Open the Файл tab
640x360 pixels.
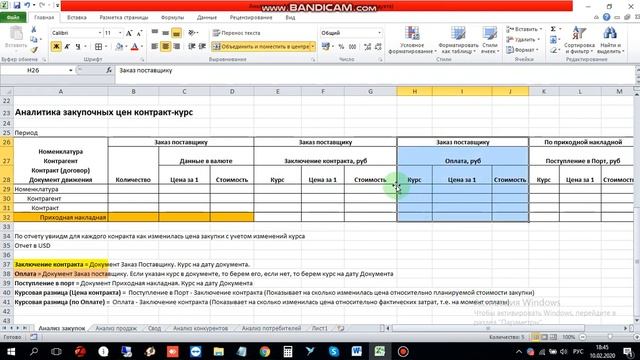[13, 18]
